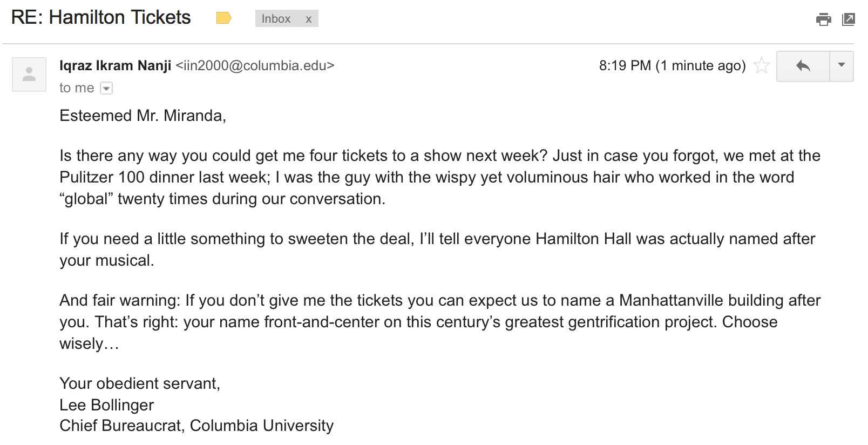The width and height of the screenshot is (868, 445).
Task: Click the 'RE: Hamilton Tickets' subject line
Action: coord(101,18)
